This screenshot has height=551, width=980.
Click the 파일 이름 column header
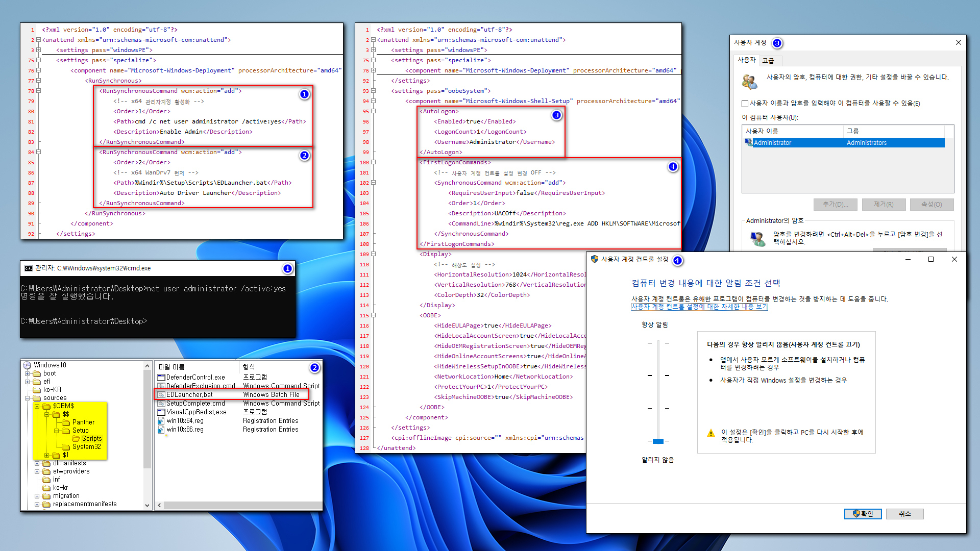(x=197, y=367)
